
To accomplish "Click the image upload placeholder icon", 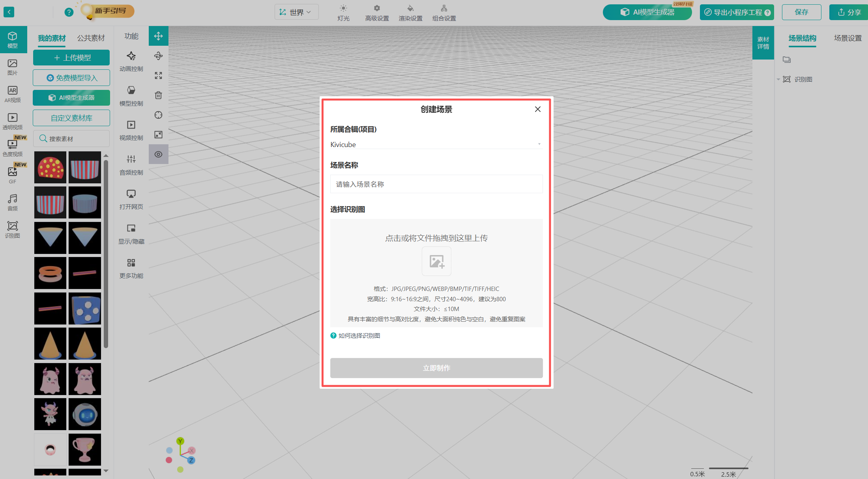I will point(436,261).
